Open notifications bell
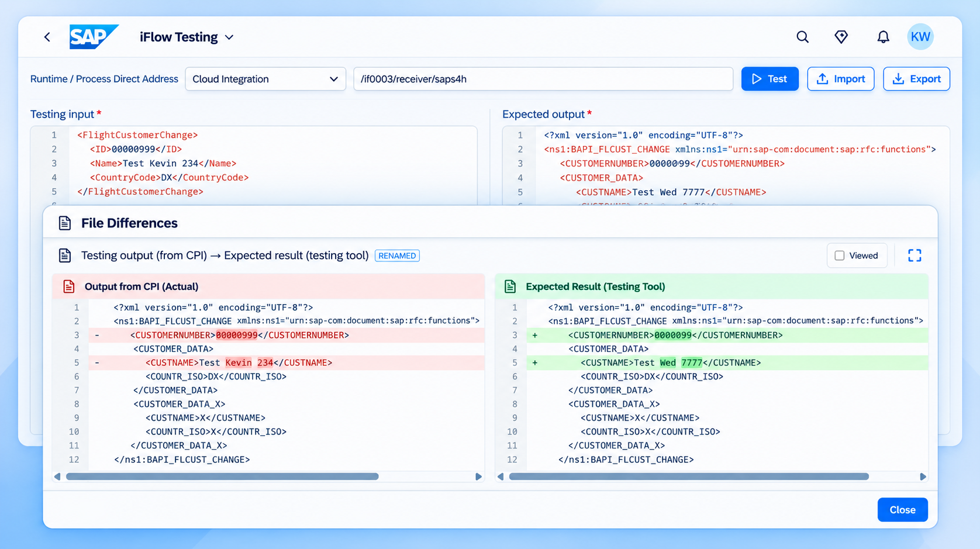 [883, 37]
